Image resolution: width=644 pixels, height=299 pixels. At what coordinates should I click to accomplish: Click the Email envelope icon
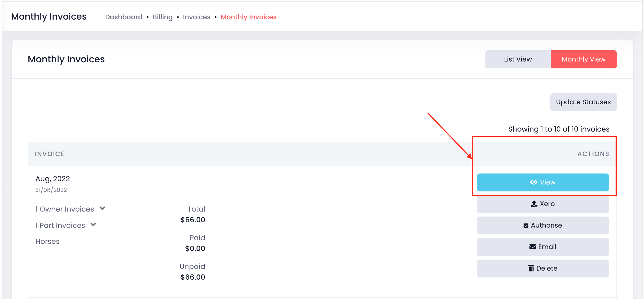533,247
